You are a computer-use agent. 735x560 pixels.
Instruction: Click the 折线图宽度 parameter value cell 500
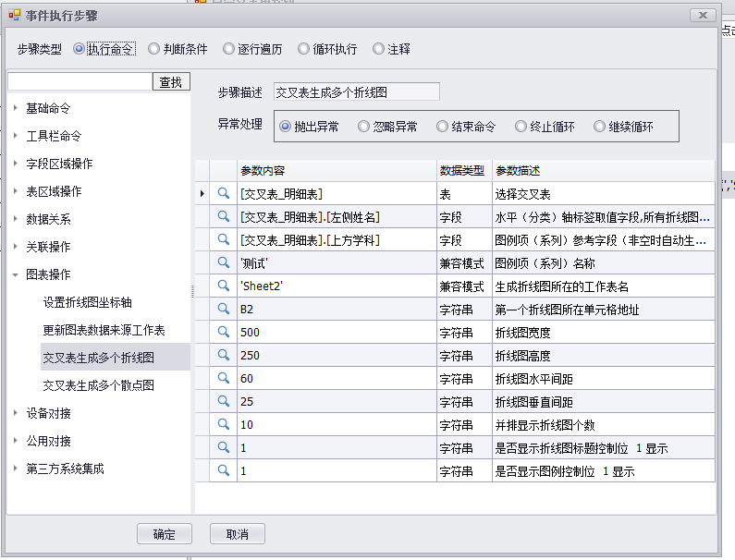(x=336, y=332)
